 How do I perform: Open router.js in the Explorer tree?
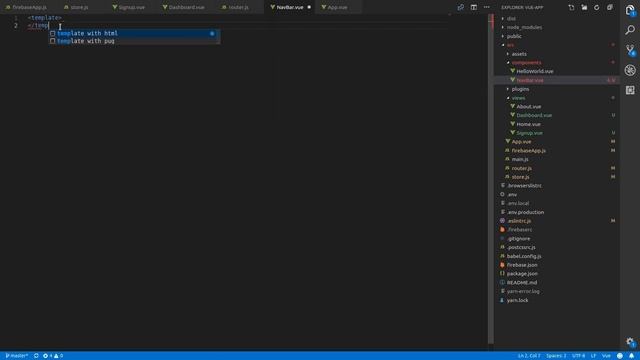pos(522,168)
